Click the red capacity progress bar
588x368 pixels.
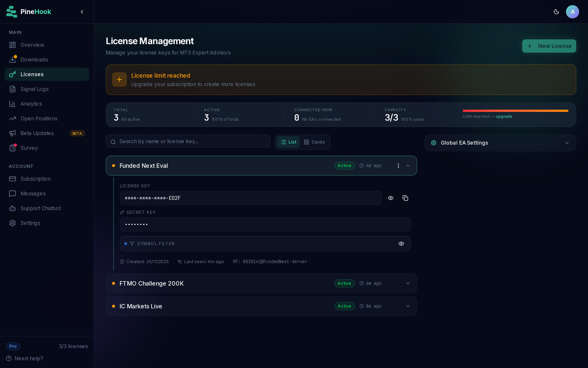pyautogui.click(x=515, y=111)
